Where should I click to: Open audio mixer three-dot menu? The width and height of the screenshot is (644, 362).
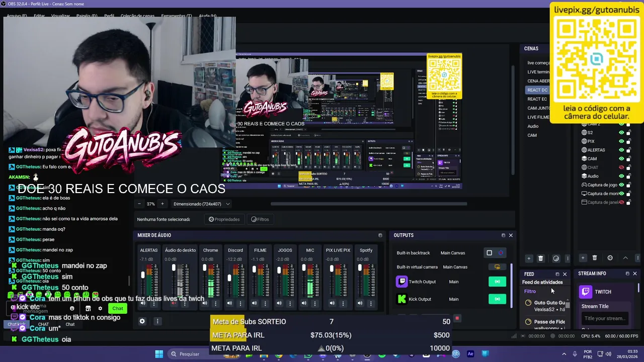[157, 321]
